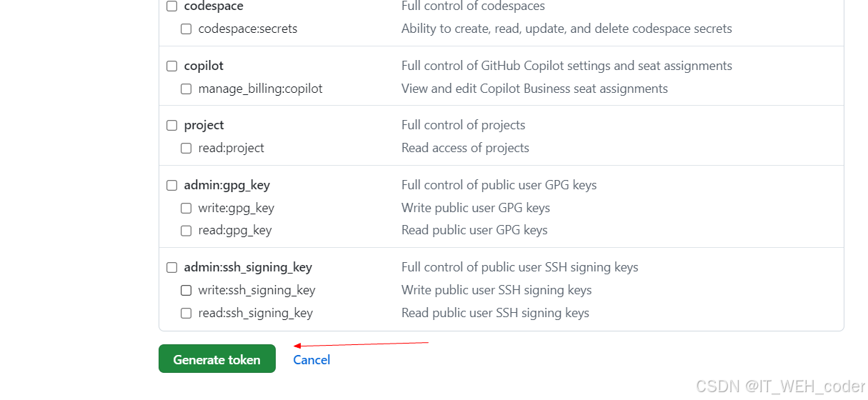Image resolution: width=868 pixels, height=400 pixels.
Task: Tick the admin:gpg_key checkbox
Action: (x=171, y=185)
